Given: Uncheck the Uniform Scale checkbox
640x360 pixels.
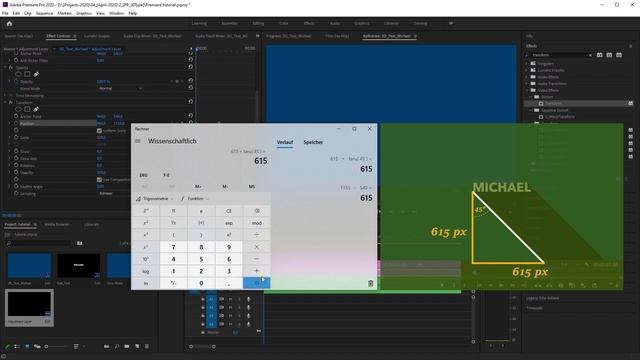Looking at the screenshot, I should (99, 131).
